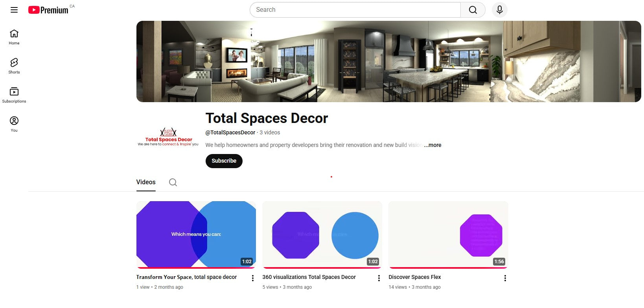Play the 360 visualizations video thumbnail
Screen dimensions: 644x308
coord(322,235)
